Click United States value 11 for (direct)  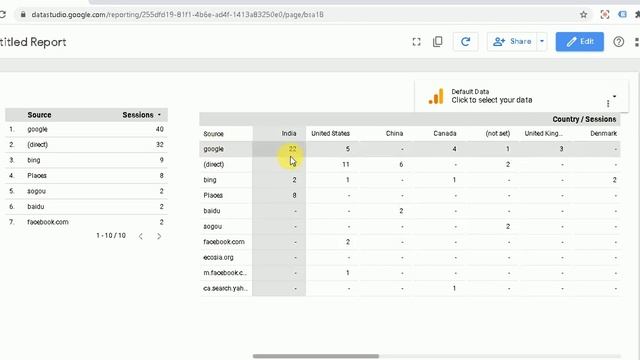[x=346, y=164]
